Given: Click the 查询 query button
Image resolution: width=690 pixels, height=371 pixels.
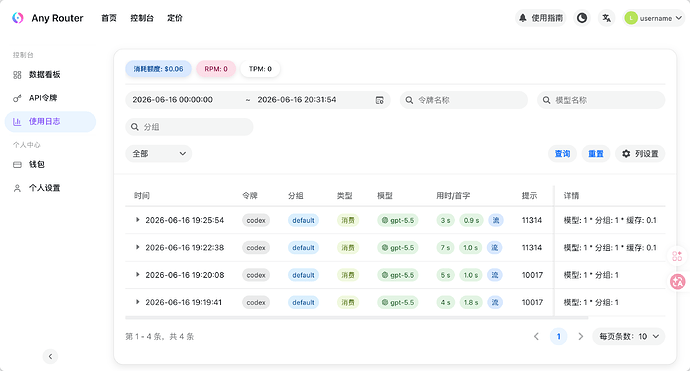Looking at the screenshot, I should coord(562,154).
